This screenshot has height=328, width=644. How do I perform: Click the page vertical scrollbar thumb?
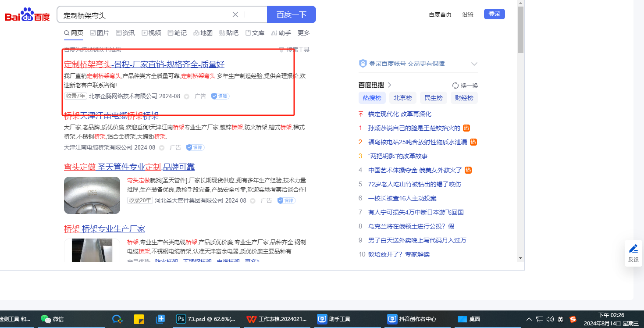tap(520, 30)
